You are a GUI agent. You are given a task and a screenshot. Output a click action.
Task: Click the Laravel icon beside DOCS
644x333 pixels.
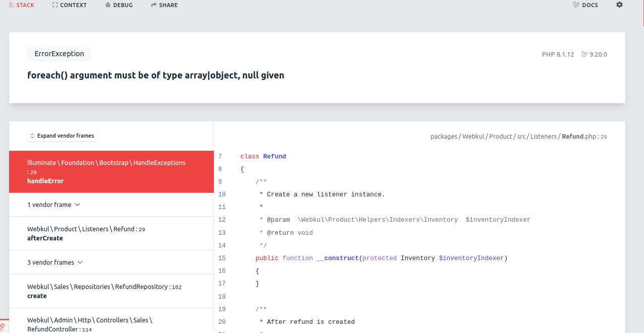pyautogui.click(x=576, y=5)
